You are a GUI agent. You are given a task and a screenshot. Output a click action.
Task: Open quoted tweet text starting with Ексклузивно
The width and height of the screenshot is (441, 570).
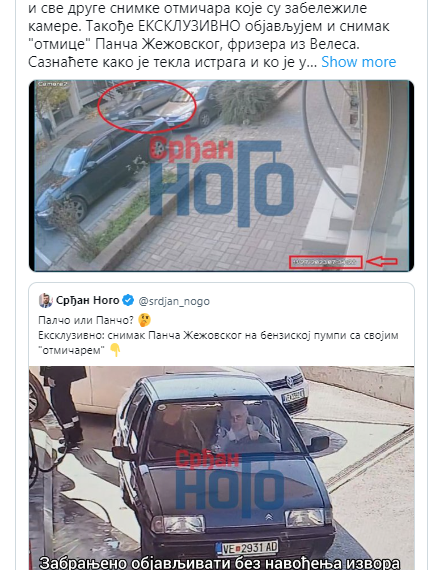pyautogui.click(x=218, y=342)
